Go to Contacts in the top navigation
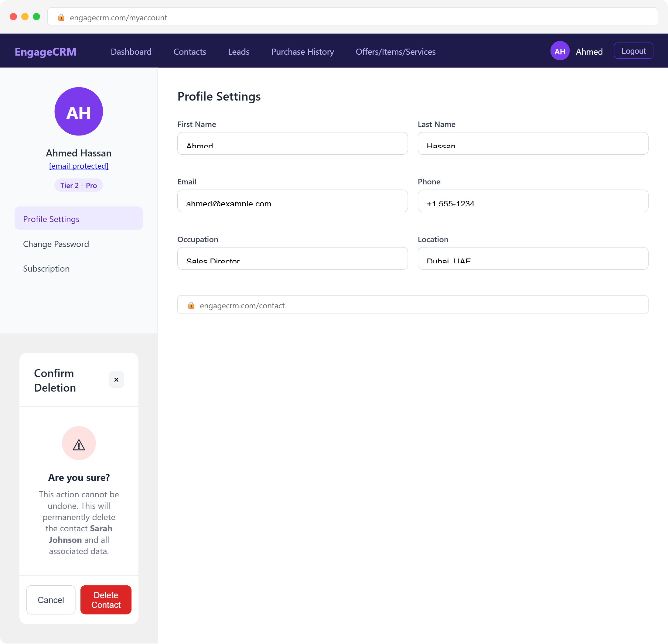Image resolution: width=668 pixels, height=644 pixels. pos(189,51)
